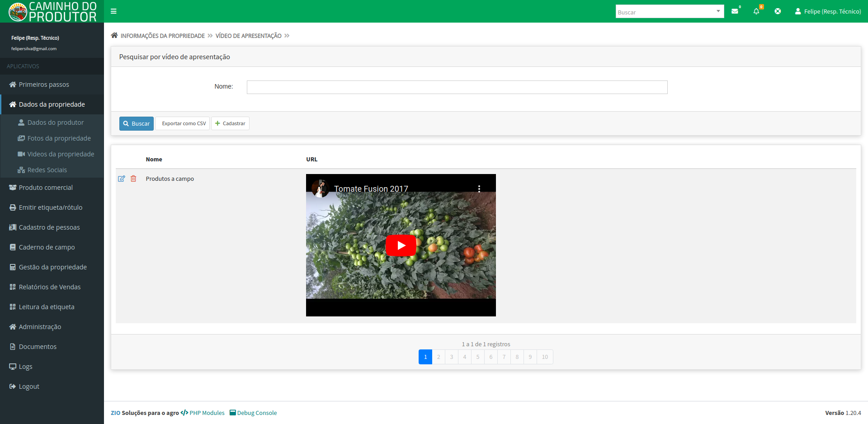
Task: Play the Tomate Fusion 2017 video
Action: pyautogui.click(x=401, y=245)
